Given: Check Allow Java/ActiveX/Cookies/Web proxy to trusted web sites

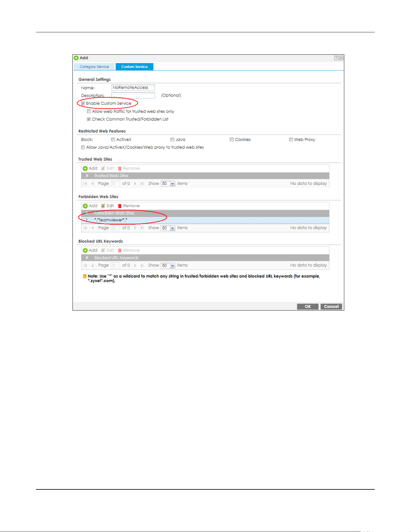Looking at the screenshot, I should pos(83,147).
